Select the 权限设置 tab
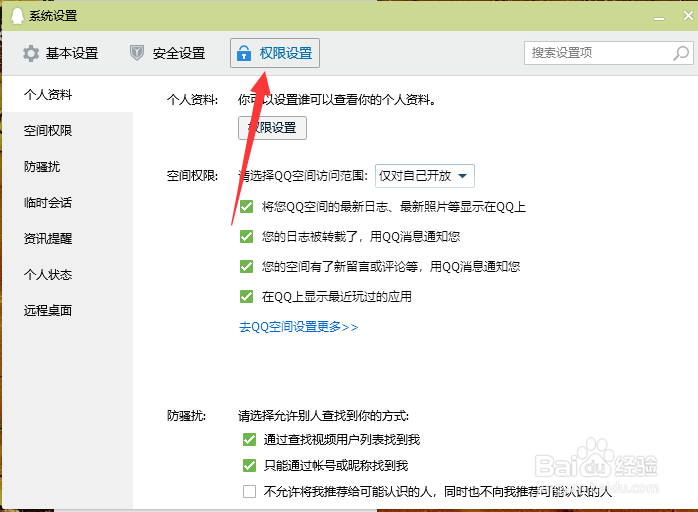 [275, 53]
